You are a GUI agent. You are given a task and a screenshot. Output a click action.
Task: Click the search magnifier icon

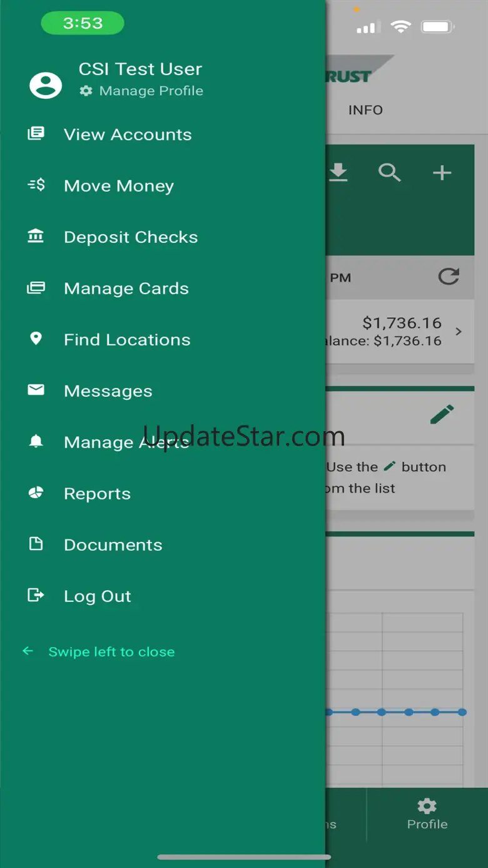coord(390,172)
